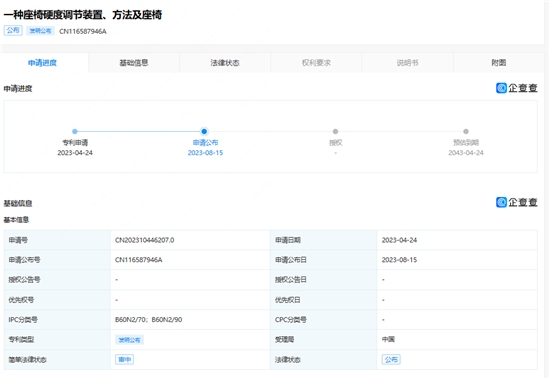
Task: Click the 发明公布 badge in 专利类型 row
Action: pyautogui.click(x=129, y=340)
